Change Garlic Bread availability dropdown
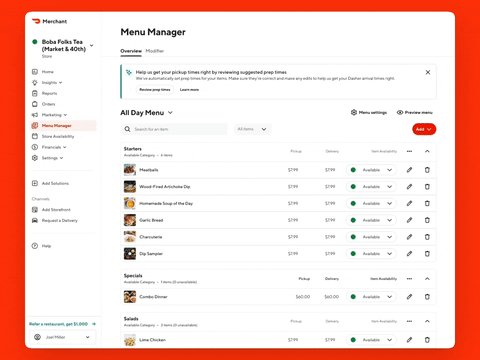 (x=371, y=220)
